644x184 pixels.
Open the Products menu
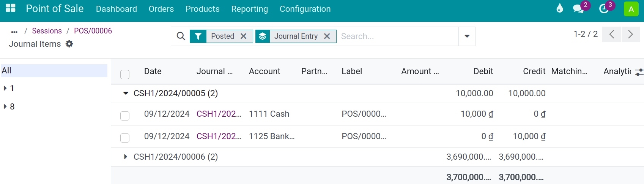[203, 9]
